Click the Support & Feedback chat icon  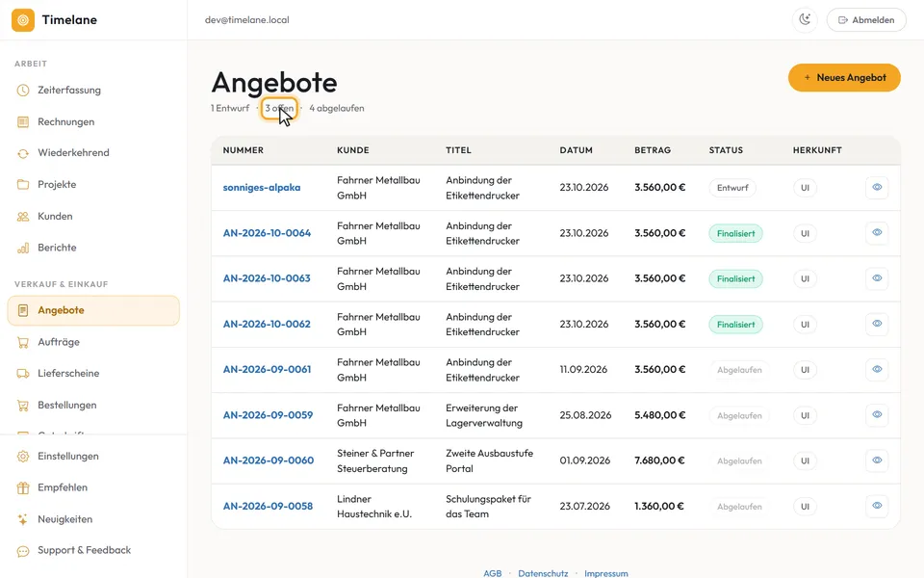click(x=23, y=551)
